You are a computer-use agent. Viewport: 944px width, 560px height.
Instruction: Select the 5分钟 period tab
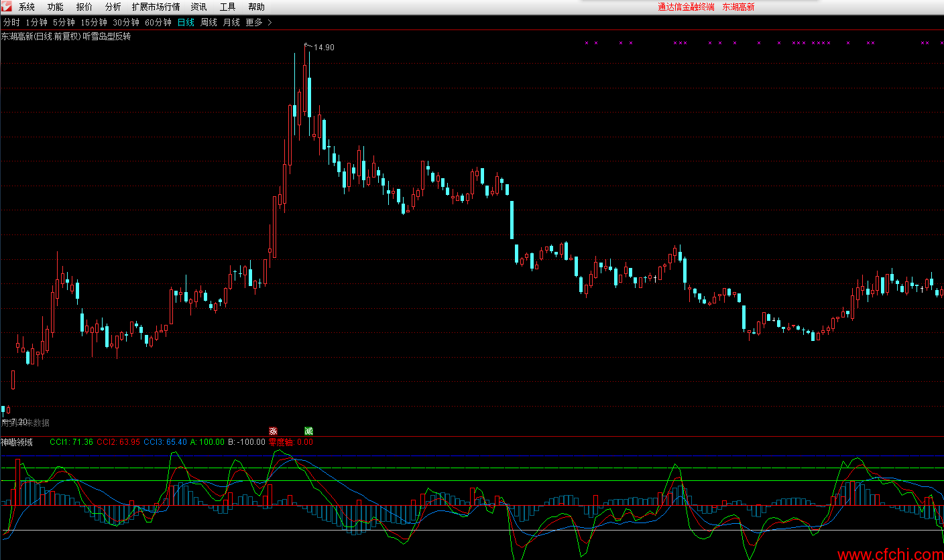pyautogui.click(x=64, y=22)
